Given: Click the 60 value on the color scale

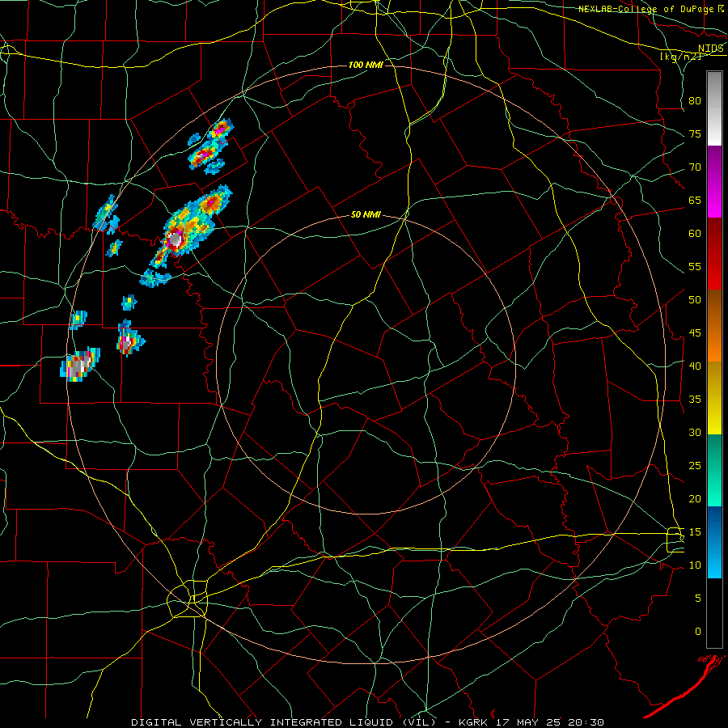Looking at the screenshot, I should click(x=695, y=234).
